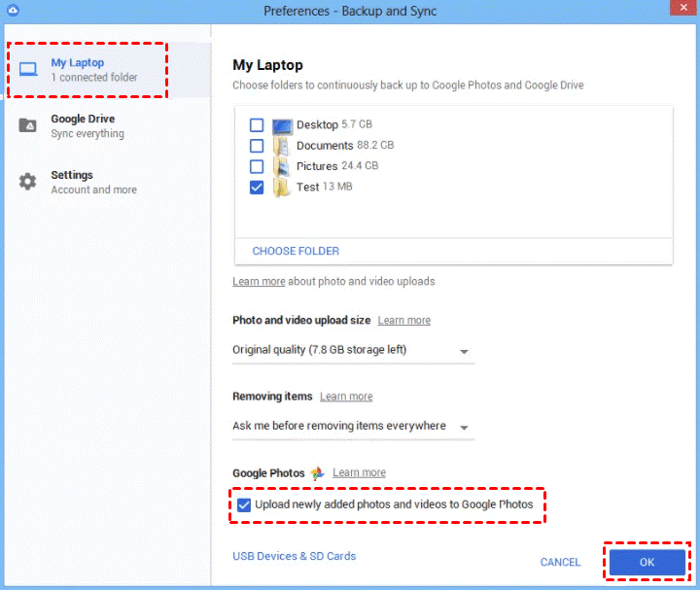Click the Settings gear icon in sidebar

27,181
